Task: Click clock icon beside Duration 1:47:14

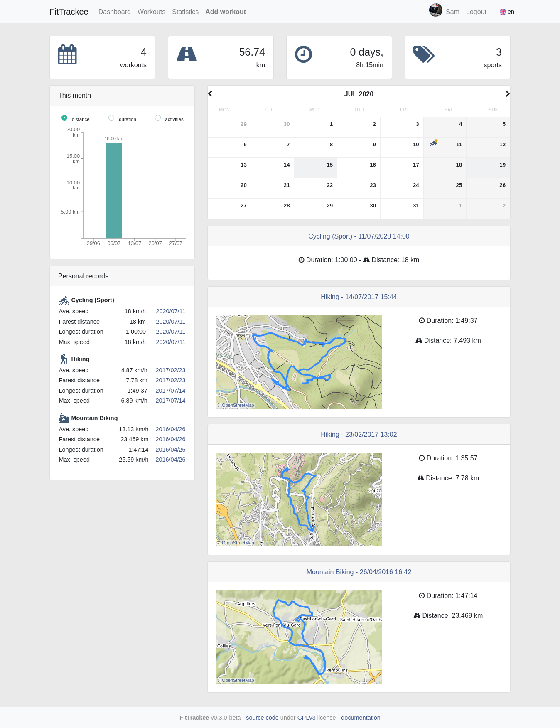Action: point(422,595)
